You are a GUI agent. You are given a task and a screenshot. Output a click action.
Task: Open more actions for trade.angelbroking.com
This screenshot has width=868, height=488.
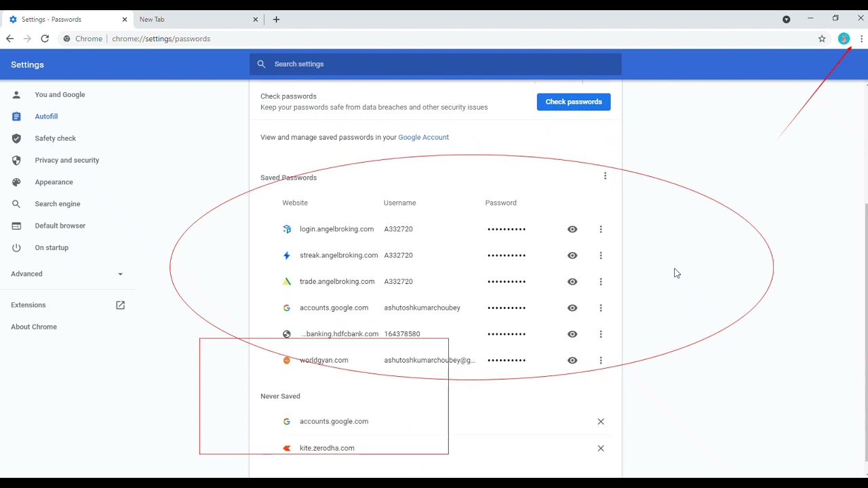tap(601, 281)
